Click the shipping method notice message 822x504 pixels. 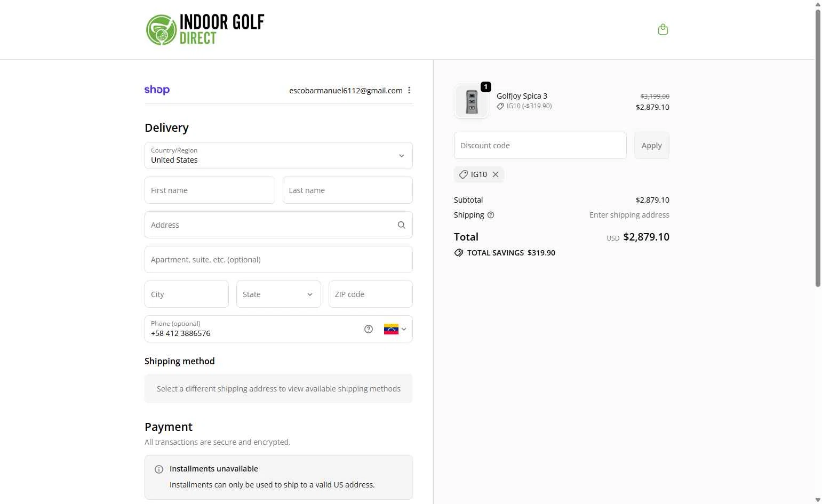(278, 389)
